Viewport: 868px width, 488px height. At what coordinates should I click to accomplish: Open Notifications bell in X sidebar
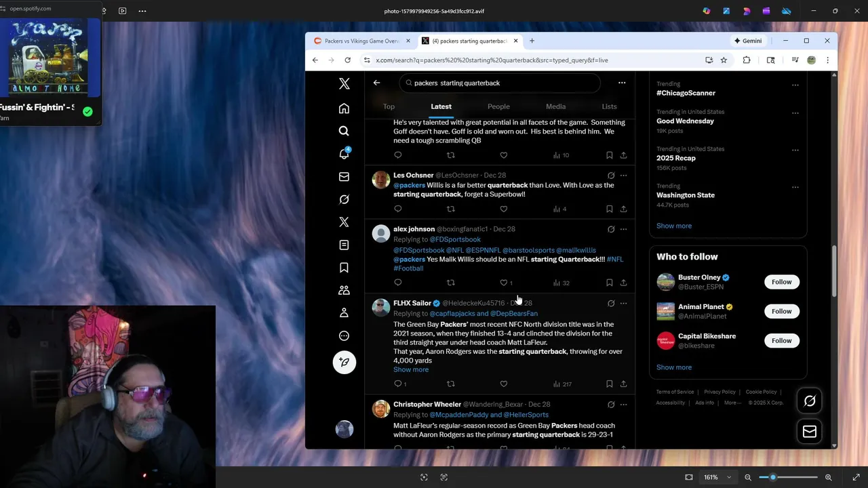point(344,154)
